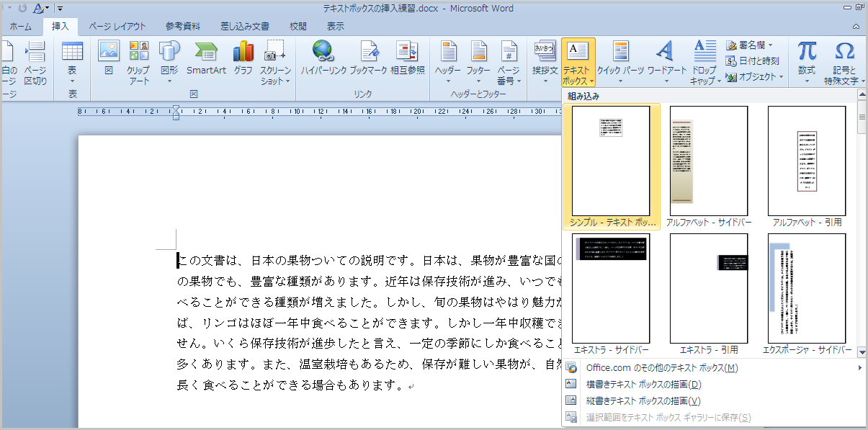Screen dimensions: 868x430
Task: Switch to the ページ レイアウト tab
Action: pos(117,27)
